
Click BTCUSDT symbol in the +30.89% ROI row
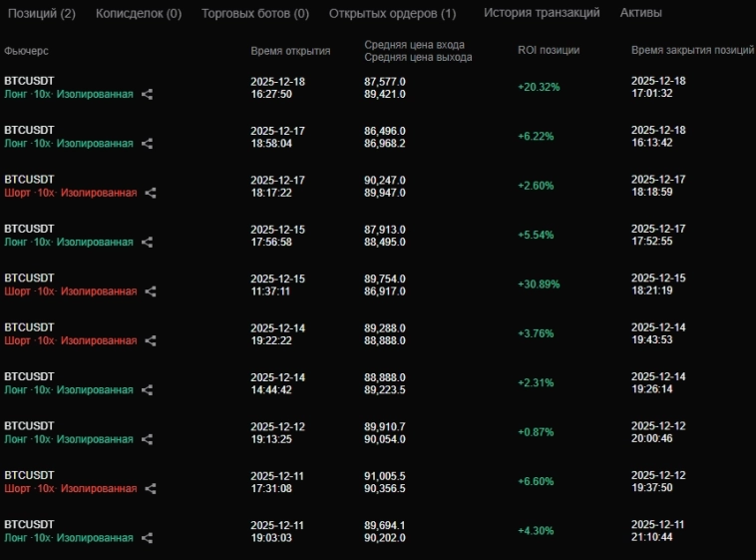pos(28,278)
